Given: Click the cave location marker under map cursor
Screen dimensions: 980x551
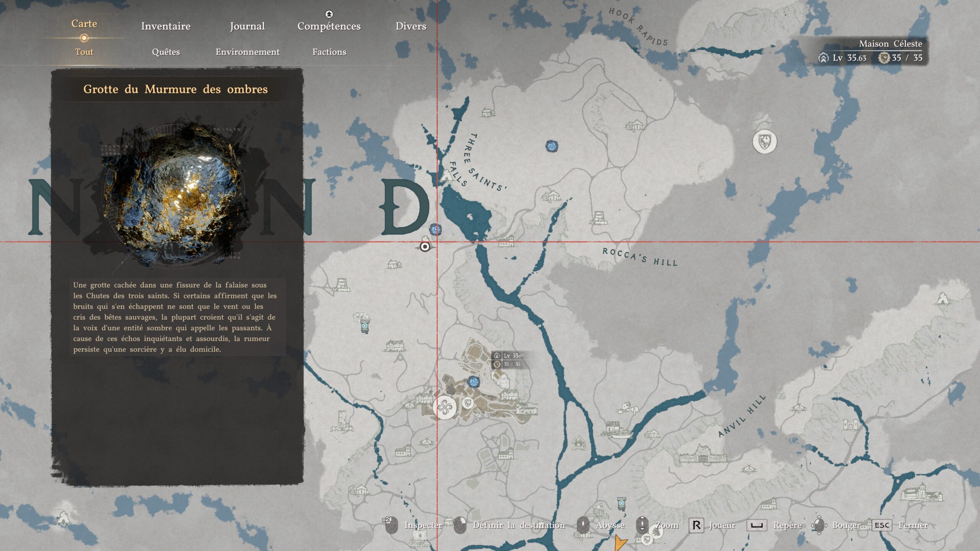Looking at the screenshot, I should pos(425,247).
